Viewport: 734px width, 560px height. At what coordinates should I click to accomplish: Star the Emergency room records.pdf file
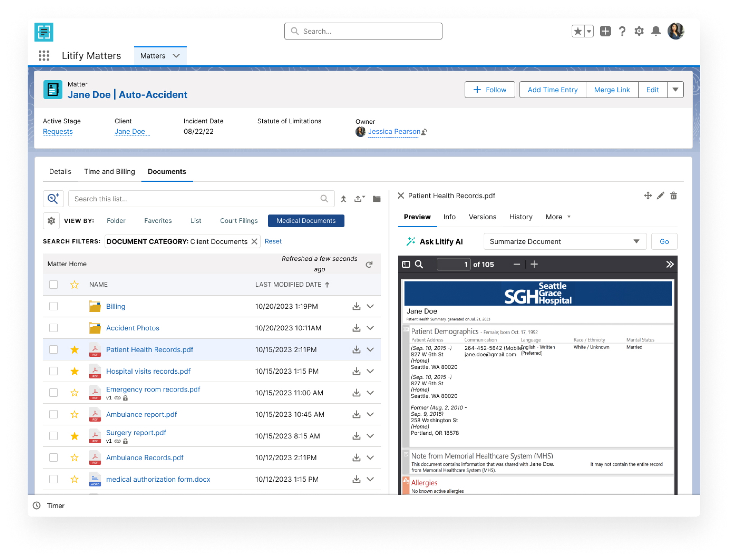(x=74, y=392)
